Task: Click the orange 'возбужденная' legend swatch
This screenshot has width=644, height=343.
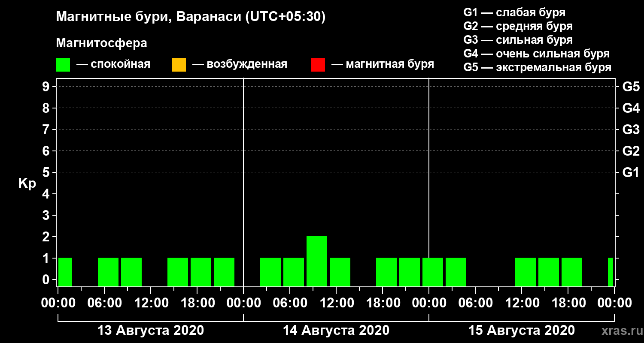Action: pyautogui.click(x=179, y=65)
